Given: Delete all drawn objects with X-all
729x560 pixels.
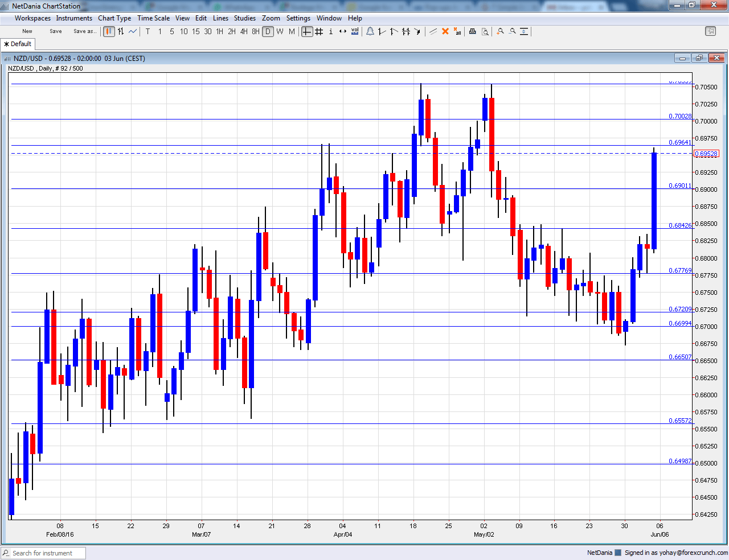Looking at the screenshot, I should click(457, 31).
